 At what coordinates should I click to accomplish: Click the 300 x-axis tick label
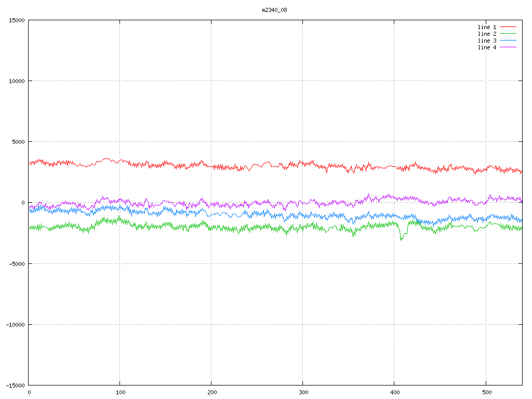coord(303,393)
